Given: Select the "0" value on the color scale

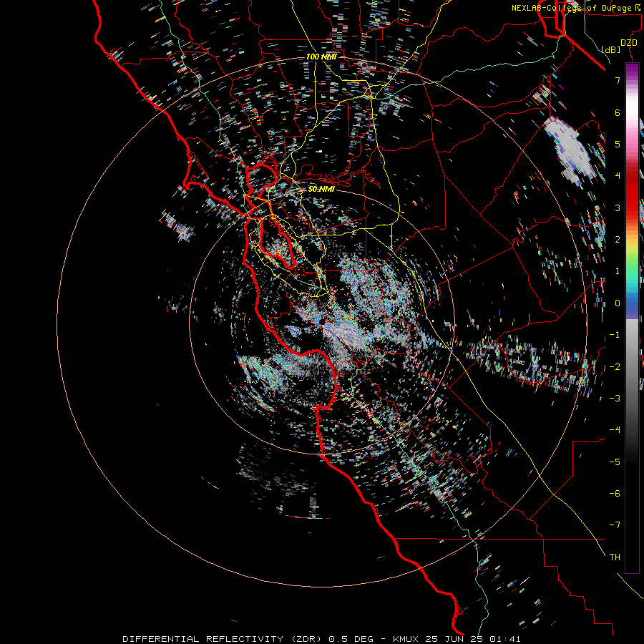Looking at the screenshot, I should [x=618, y=303].
